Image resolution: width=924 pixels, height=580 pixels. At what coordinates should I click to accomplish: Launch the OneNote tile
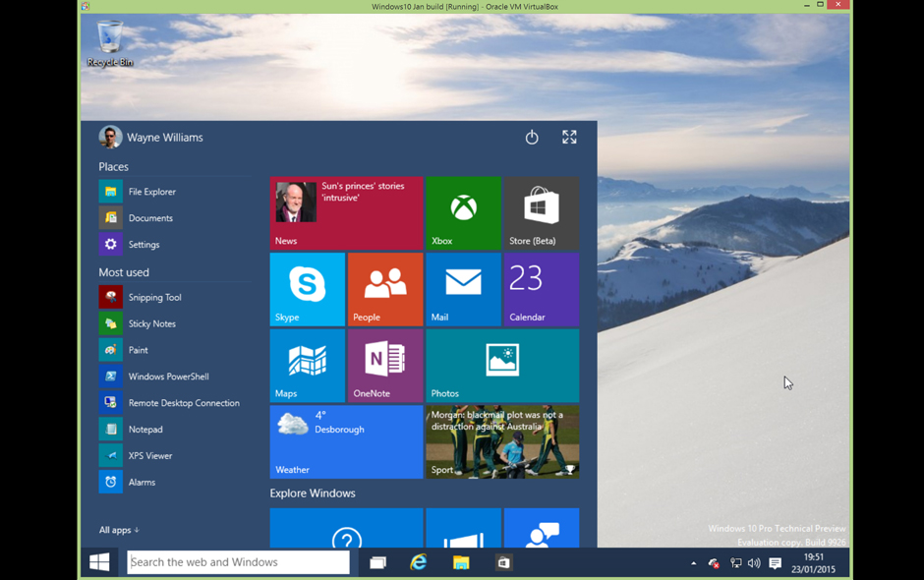tap(385, 366)
